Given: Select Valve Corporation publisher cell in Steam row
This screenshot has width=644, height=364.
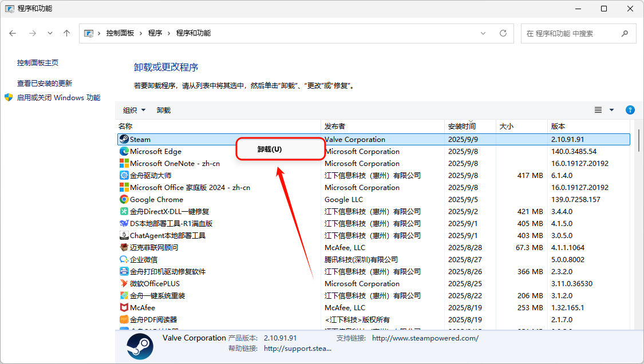Looking at the screenshot, I should 355,139.
